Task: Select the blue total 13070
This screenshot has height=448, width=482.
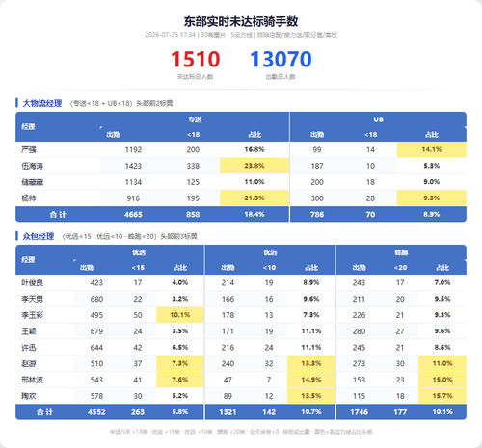Action: (x=281, y=59)
